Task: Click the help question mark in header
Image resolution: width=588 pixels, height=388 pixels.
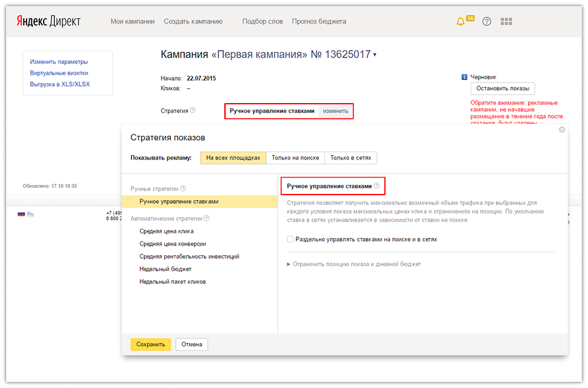Action: [487, 21]
